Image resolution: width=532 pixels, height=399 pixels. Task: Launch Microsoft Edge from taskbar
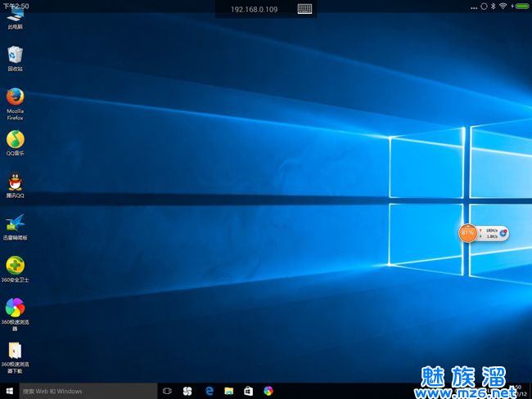click(x=210, y=391)
